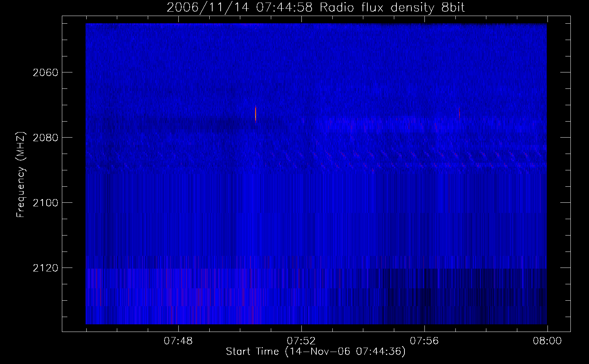Image resolution: width=589 pixels, height=364 pixels.
Task: Click the 2100 frequency tick label
Action: 46,203
